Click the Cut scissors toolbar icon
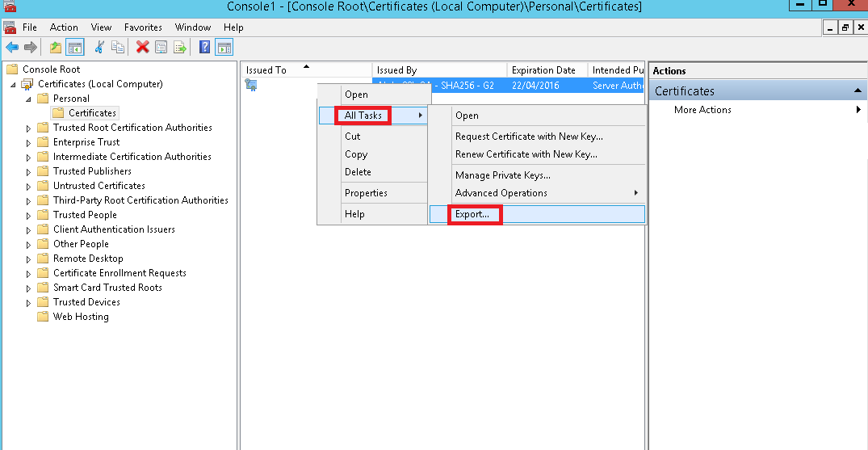The height and width of the screenshot is (450, 868). click(x=99, y=47)
